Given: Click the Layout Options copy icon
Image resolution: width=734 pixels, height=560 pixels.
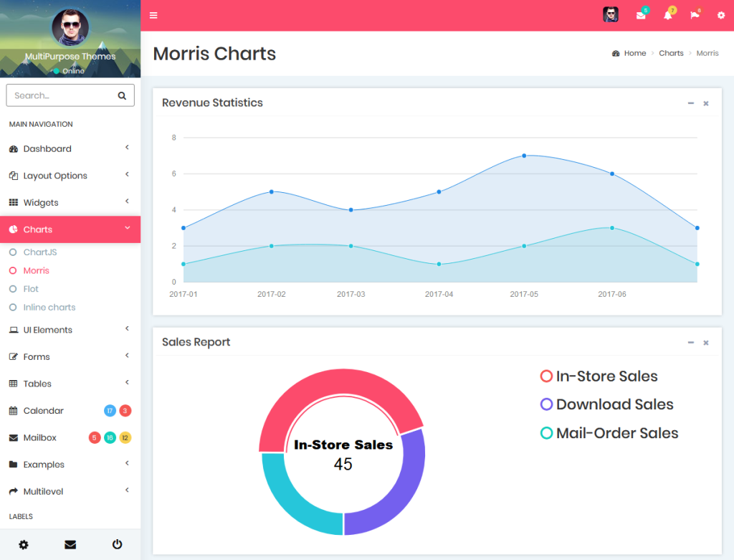Looking at the screenshot, I should 14,176.
